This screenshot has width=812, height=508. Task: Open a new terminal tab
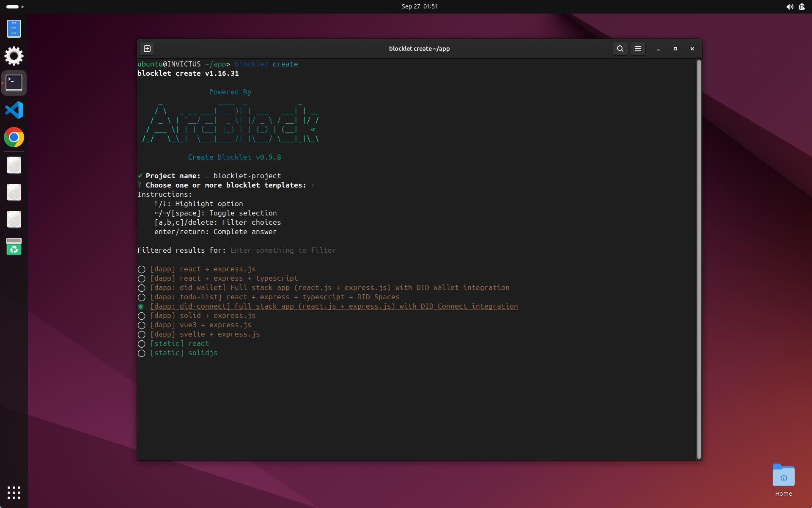click(147, 49)
